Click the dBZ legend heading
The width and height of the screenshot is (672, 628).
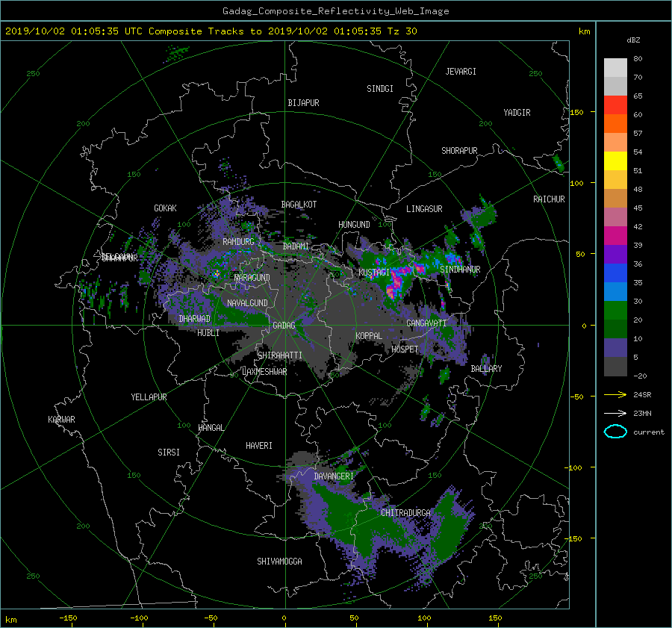(x=633, y=40)
